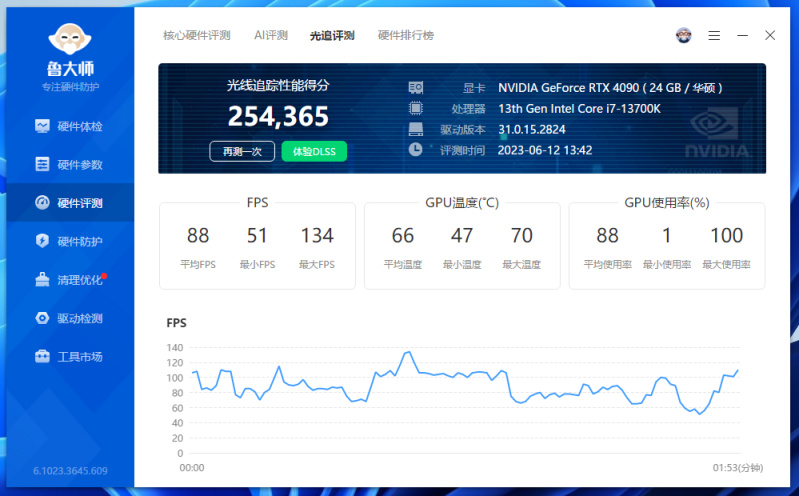Click the test time 2023-06-12 13:42

[x=545, y=150]
